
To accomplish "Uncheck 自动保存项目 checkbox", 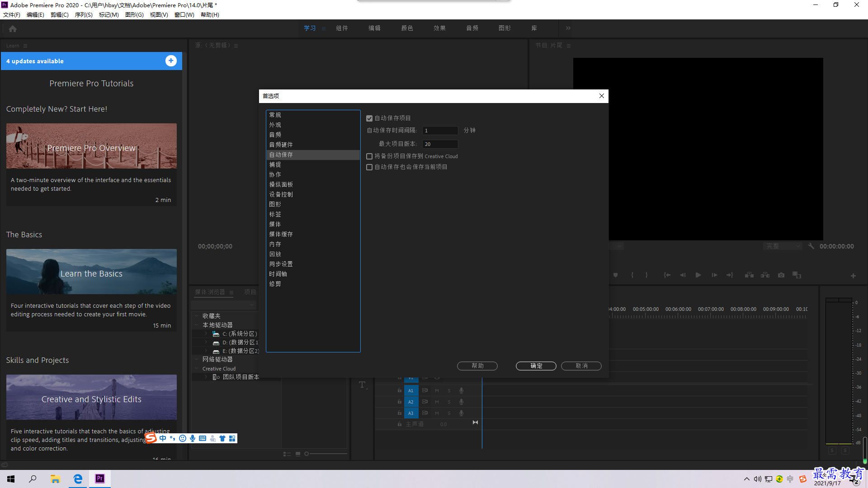I will (x=369, y=118).
